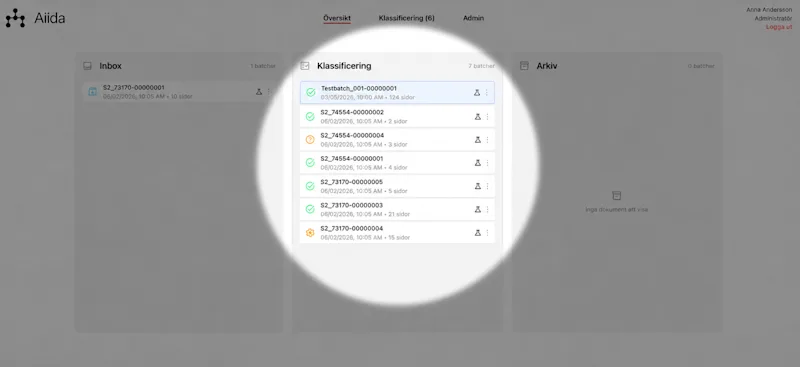Click the flask icon on Testbatch_001-00000001

click(477, 93)
